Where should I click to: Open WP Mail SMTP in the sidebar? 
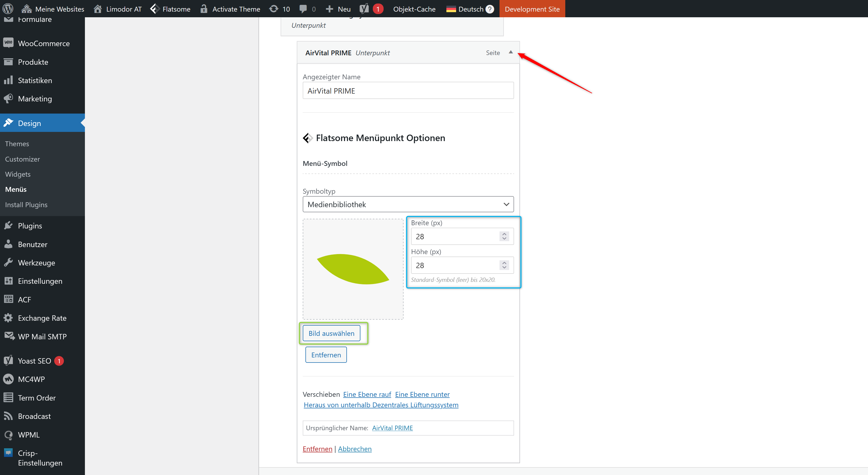point(43,336)
